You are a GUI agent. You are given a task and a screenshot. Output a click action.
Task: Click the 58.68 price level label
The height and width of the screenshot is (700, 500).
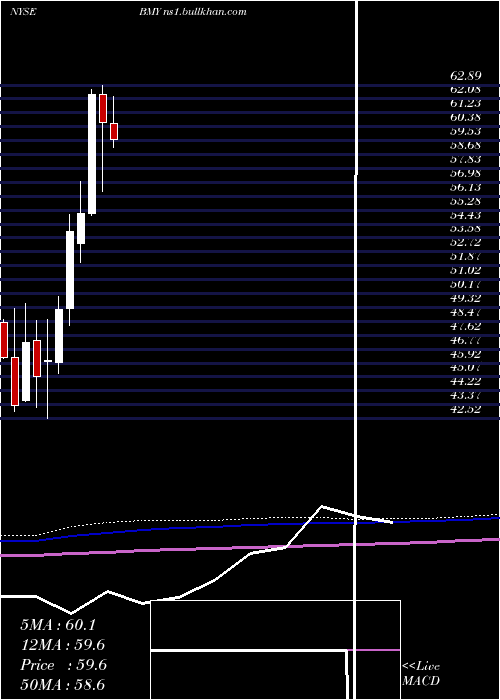(x=465, y=145)
